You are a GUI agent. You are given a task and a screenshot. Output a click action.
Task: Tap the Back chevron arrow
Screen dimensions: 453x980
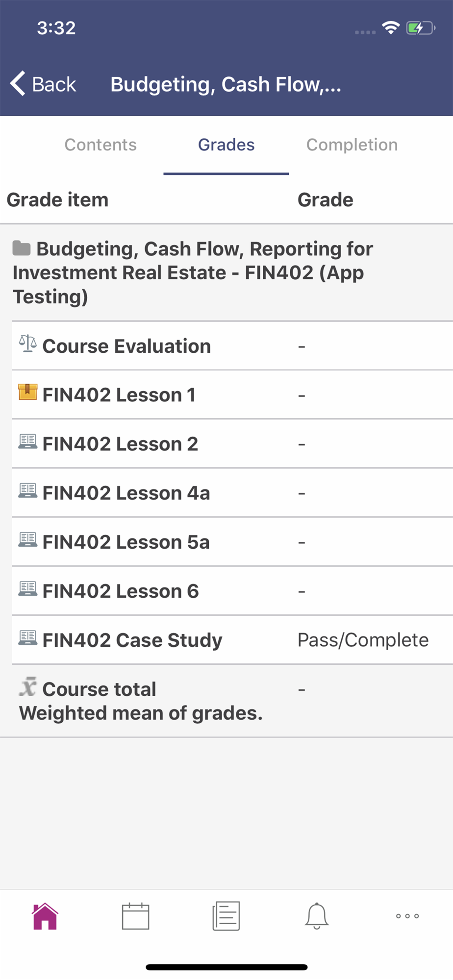pos(18,84)
